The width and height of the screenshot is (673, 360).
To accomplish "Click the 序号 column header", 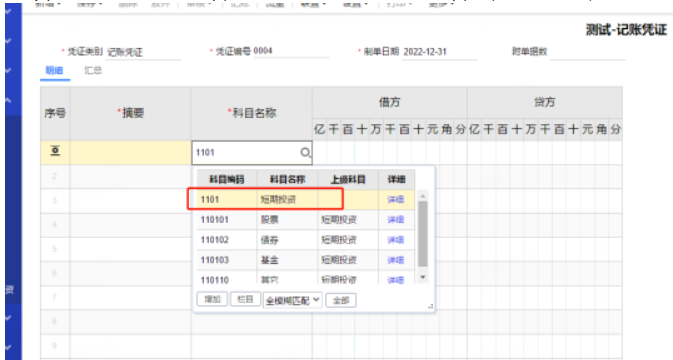I will (55, 113).
